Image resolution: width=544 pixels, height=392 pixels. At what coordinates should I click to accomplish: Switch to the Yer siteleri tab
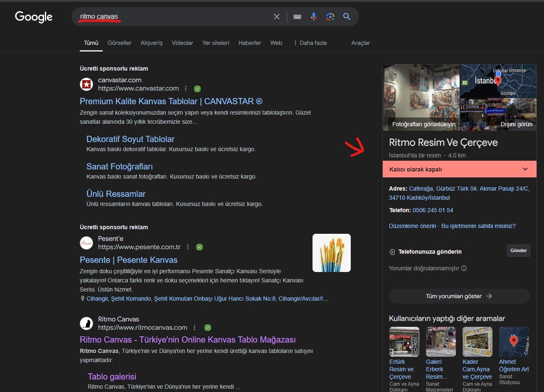click(x=216, y=43)
